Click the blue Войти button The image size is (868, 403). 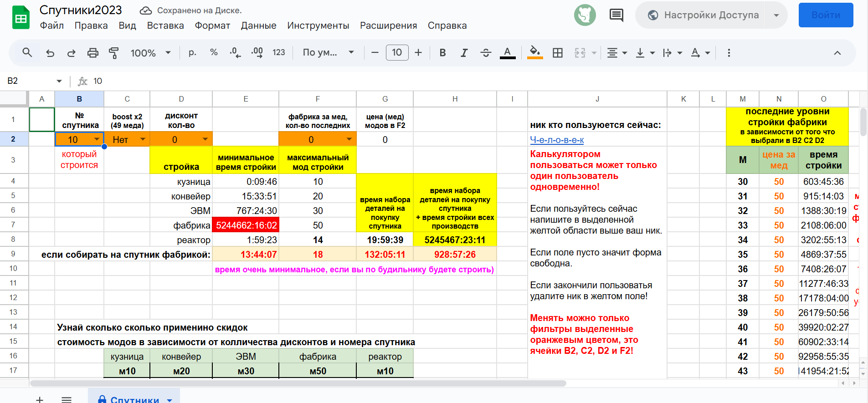[x=826, y=15]
